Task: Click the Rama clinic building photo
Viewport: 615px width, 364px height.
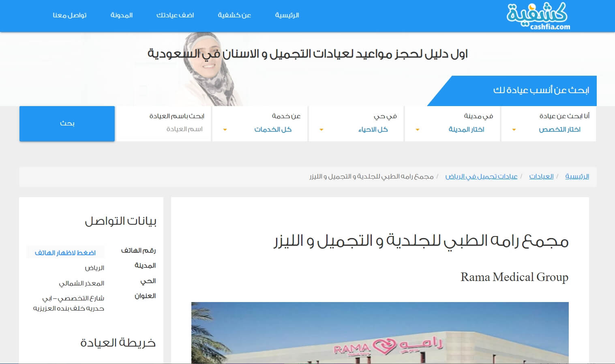Action: pyautogui.click(x=380, y=333)
